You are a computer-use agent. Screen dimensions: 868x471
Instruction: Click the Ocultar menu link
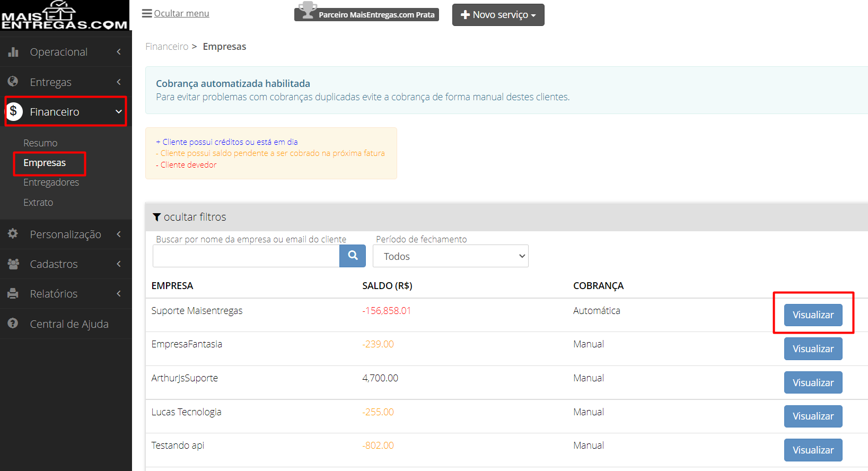[181, 13]
